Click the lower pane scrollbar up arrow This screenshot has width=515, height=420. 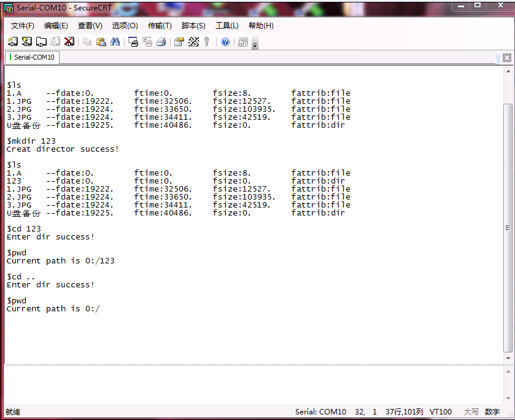508,371
